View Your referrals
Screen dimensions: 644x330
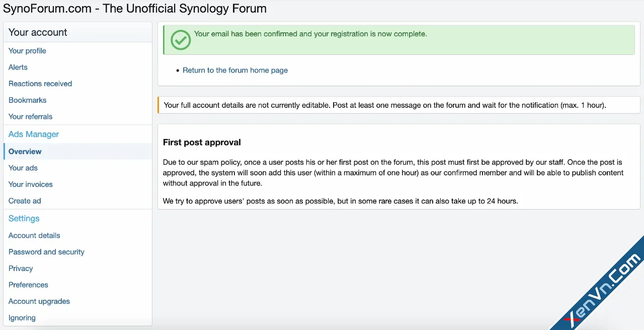point(30,116)
